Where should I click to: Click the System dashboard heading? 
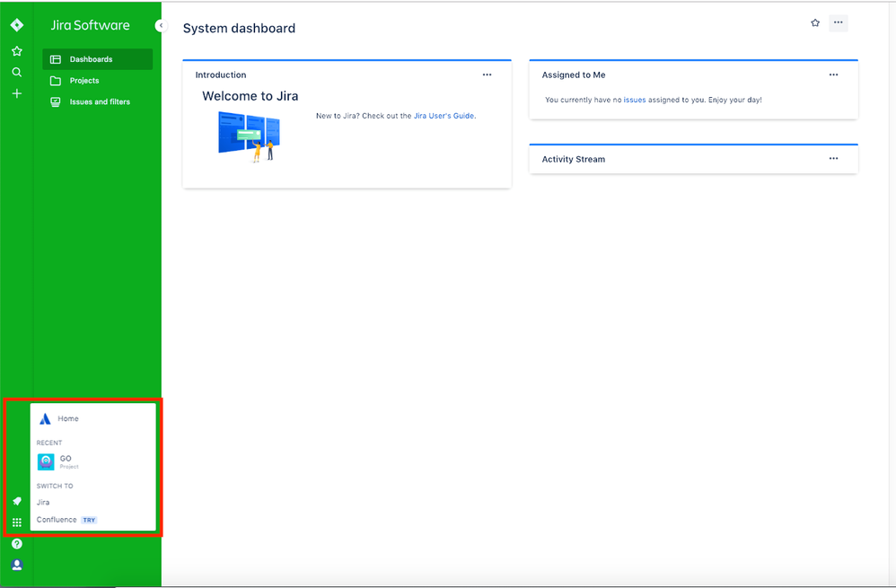click(x=239, y=28)
